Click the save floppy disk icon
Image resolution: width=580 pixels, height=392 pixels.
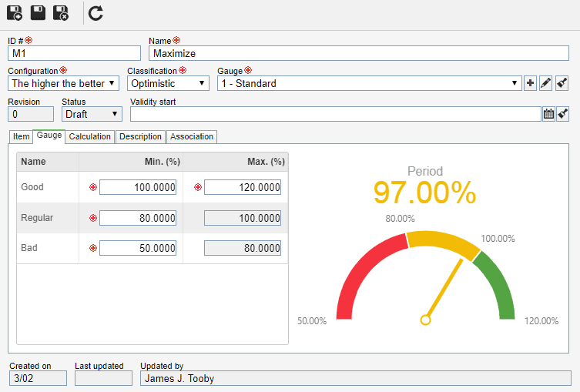(38, 12)
